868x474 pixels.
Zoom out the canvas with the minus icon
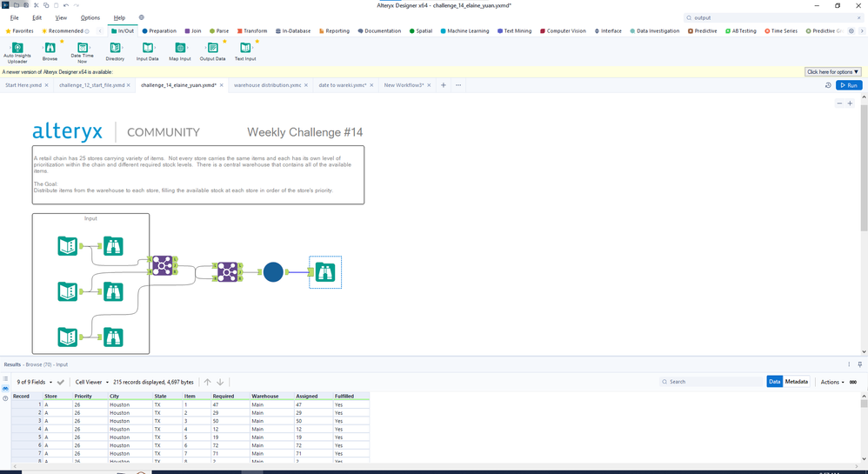(839, 103)
